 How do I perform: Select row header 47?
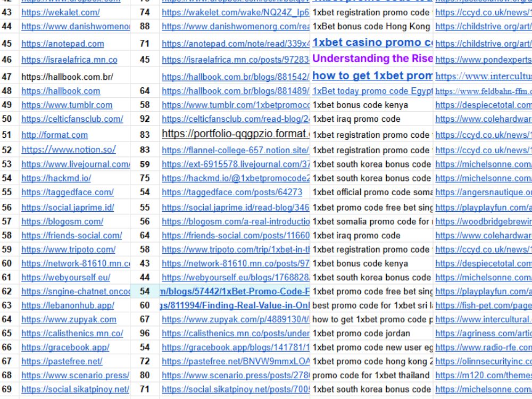point(7,77)
